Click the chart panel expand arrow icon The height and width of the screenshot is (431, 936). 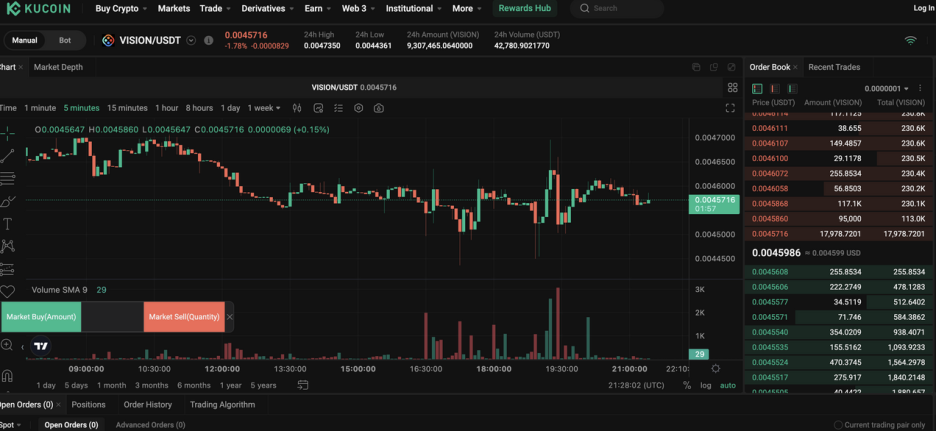click(732, 67)
